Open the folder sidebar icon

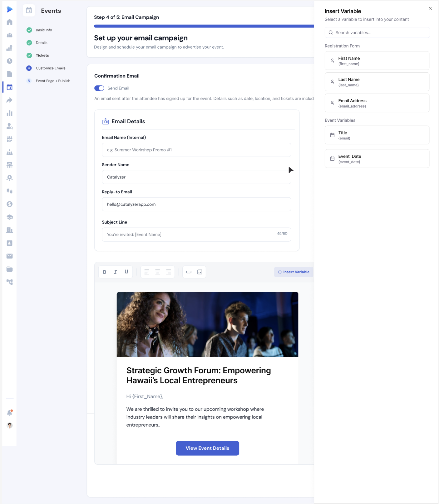[x=10, y=269]
